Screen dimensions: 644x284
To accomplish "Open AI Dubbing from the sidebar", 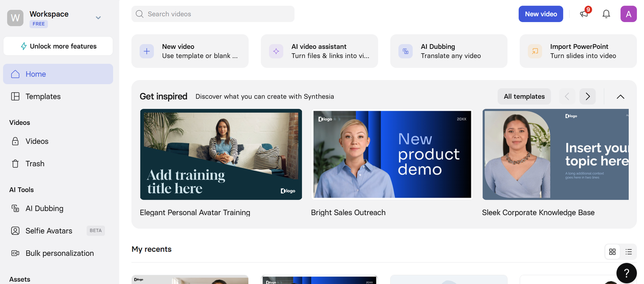I will pyautogui.click(x=58, y=208).
